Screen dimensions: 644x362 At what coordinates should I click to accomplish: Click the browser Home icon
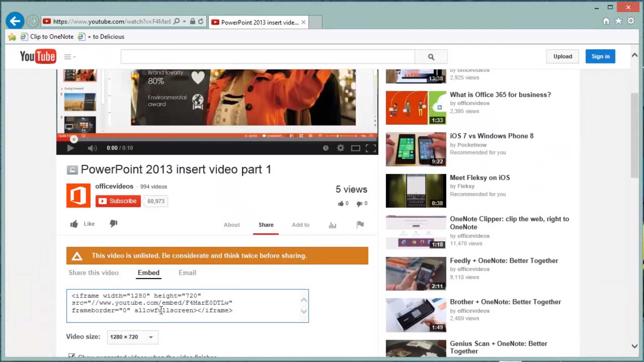coord(606,21)
